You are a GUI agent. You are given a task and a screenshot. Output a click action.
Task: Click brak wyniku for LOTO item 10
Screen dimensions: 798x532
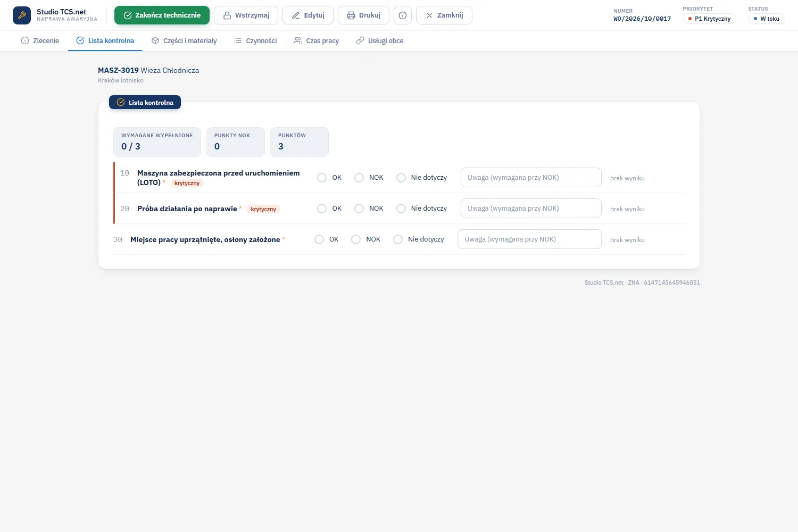tap(627, 178)
